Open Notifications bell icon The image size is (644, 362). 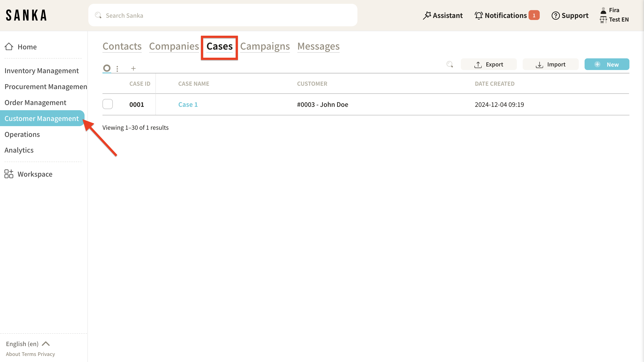tap(479, 15)
